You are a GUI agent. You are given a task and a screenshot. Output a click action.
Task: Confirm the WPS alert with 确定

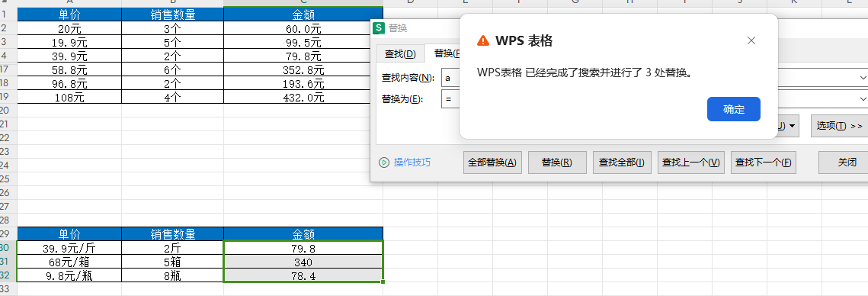point(733,109)
